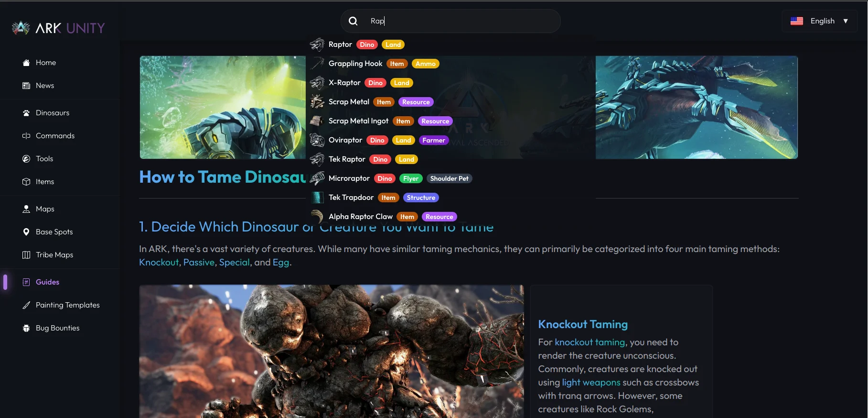Click the Guides document icon
The height and width of the screenshot is (418, 868).
point(26,282)
